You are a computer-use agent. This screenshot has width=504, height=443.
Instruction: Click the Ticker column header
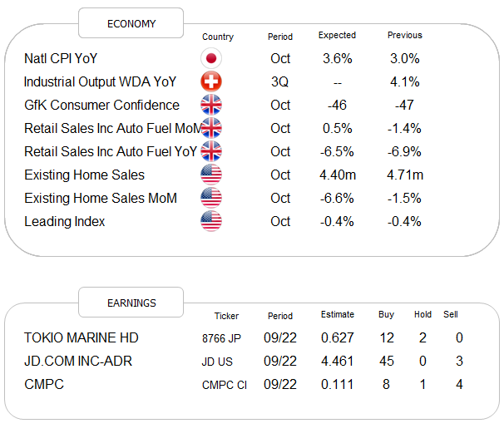[x=226, y=316]
